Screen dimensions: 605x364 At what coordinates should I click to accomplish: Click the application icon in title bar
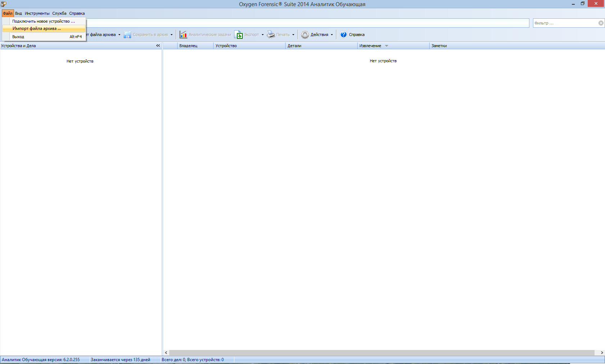(4, 4)
